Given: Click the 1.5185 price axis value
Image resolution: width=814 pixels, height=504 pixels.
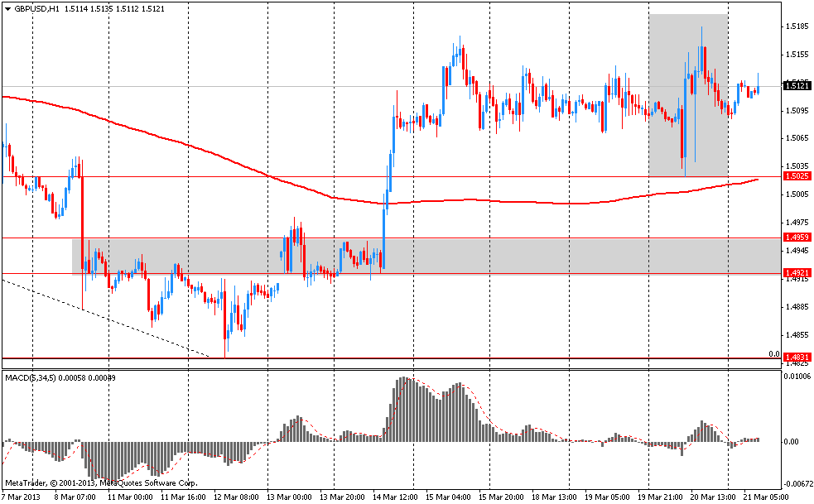Looking at the screenshot, I should 797,26.
